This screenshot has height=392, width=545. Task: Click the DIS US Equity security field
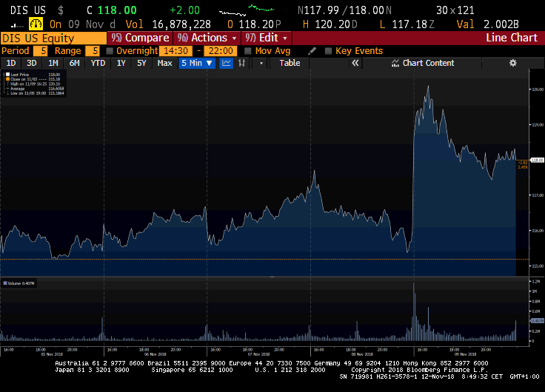(x=53, y=38)
